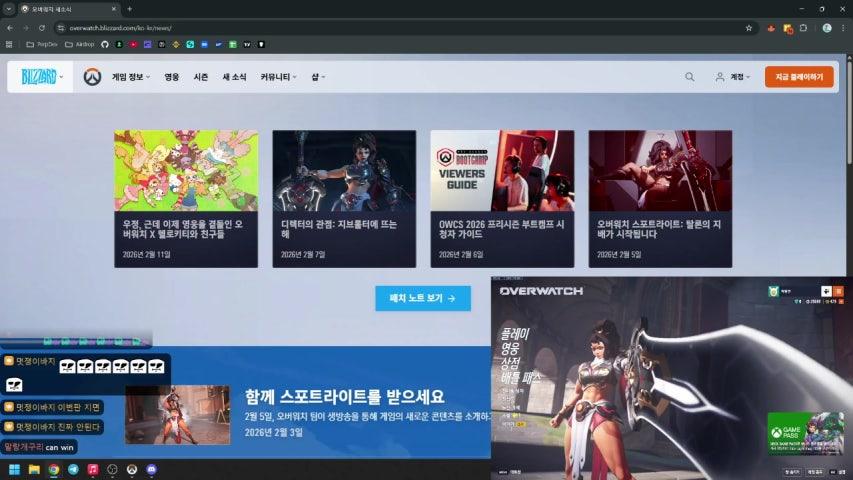Go to the 영웅 heroes page

(172, 77)
